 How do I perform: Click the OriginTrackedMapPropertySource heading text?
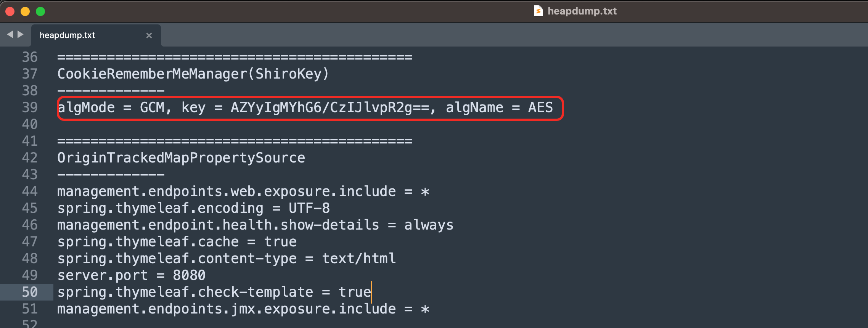coord(181,158)
